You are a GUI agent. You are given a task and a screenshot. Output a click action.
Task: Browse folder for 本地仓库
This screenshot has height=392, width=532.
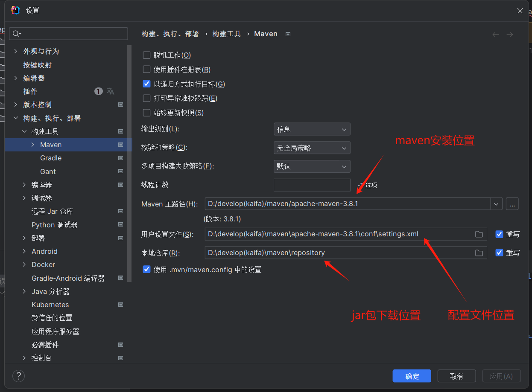tap(479, 253)
